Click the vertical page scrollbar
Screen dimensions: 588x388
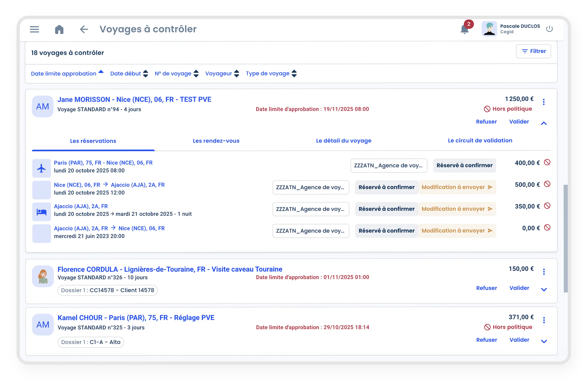tap(566, 238)
